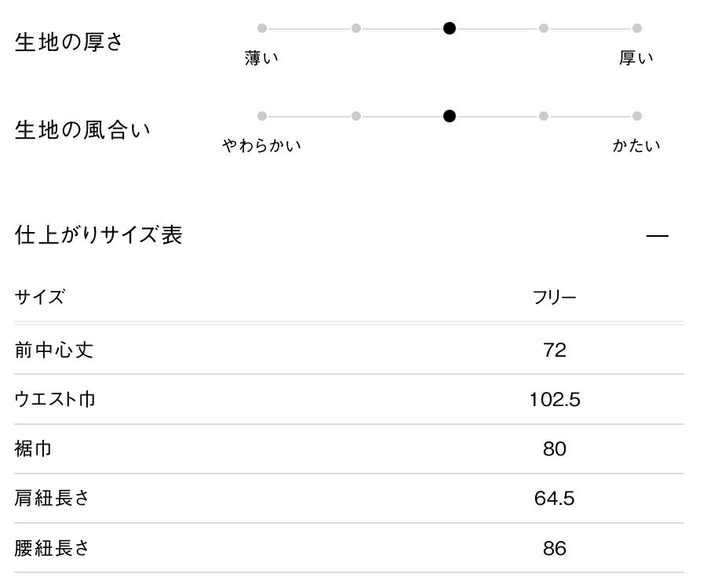Viewport: 703px width, 588px height.
Task: Select the rightmost dot on 生地の厚さ scale
Action: pos(637,28)
